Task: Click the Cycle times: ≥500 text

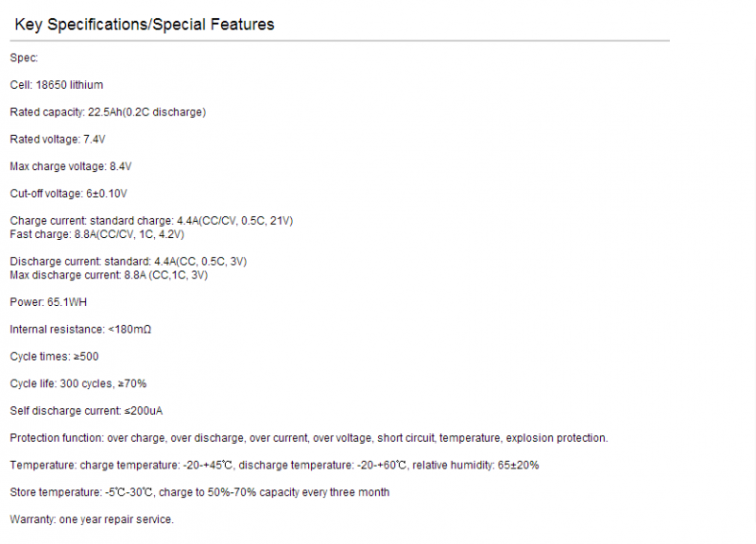Action: click(54, 357)
